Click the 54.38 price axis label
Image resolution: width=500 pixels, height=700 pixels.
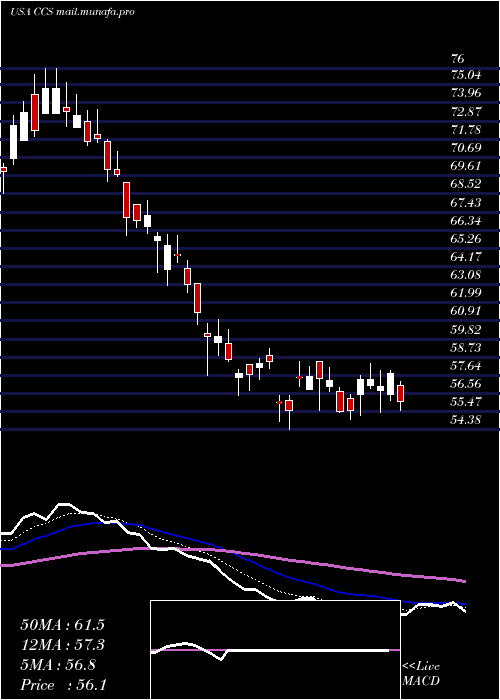(x=466, y=420)
